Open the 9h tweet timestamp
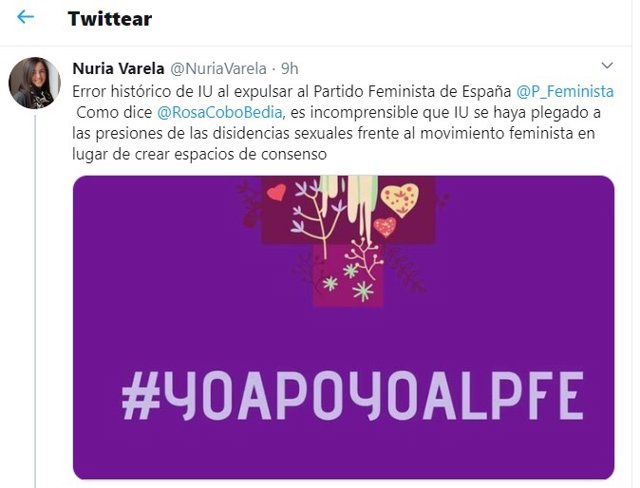Screen dimensions: 640x488 point(290,69)
